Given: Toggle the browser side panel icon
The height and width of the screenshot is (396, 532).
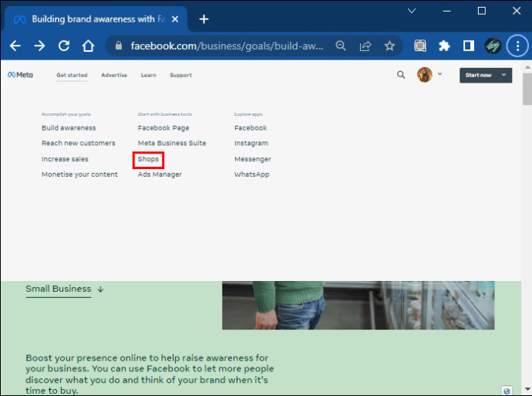Looking at the screenshot, I should pos(469,46).
